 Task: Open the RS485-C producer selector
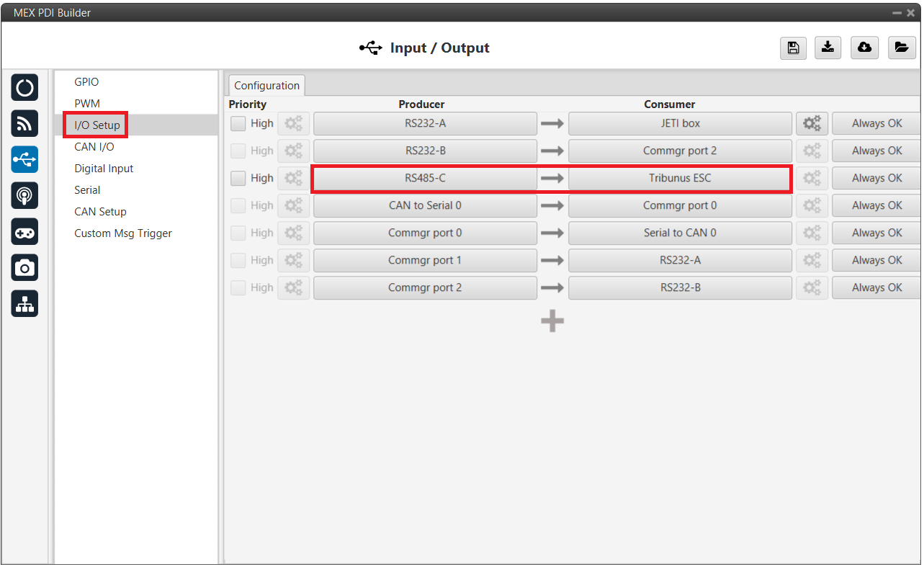tap(425, 179)
